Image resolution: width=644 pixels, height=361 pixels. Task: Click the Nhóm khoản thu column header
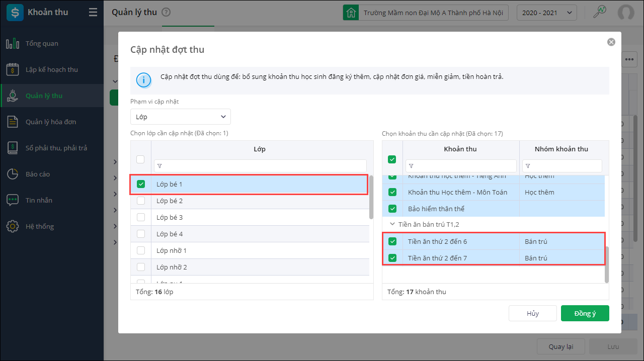pos(561,149)
